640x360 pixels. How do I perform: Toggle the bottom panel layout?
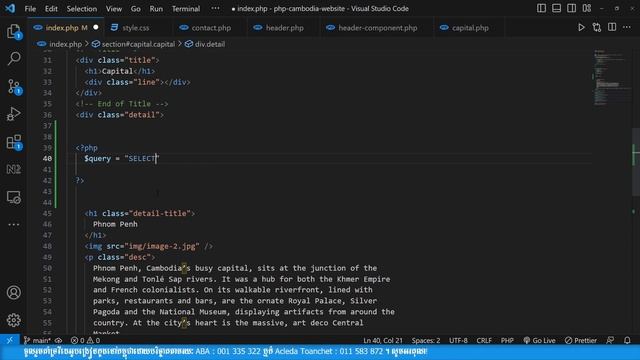556,8
